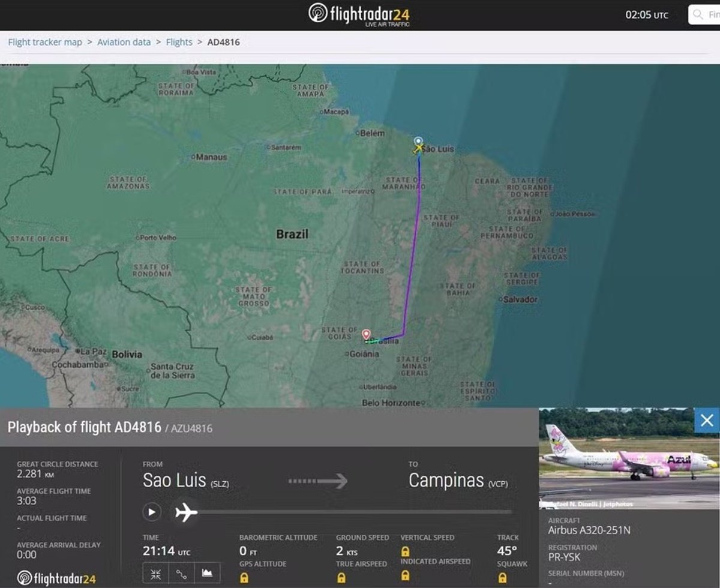Open the Flights breadcrumb link

(x=179, y=42)
